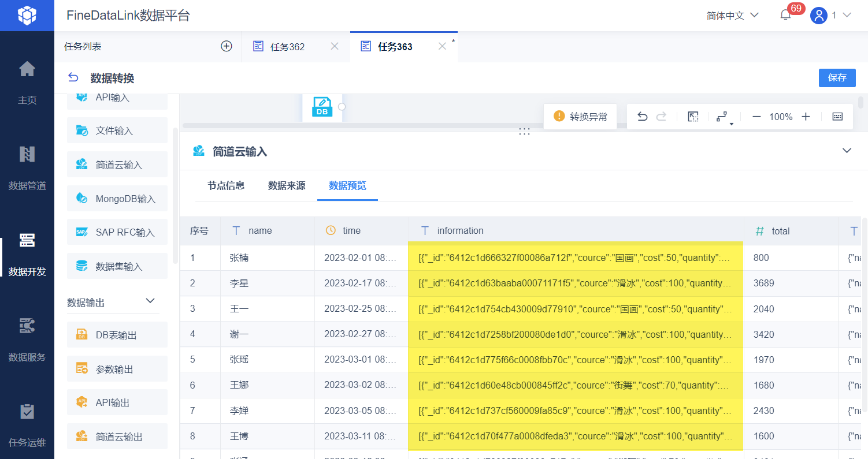Click the FineDataLink logo icon

pos(27,16)
